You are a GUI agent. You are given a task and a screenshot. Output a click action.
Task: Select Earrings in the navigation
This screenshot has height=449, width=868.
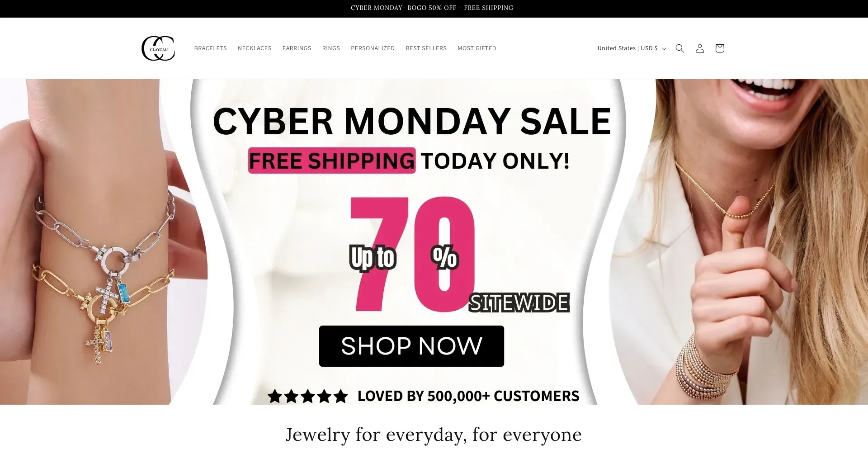pos(297,48)
